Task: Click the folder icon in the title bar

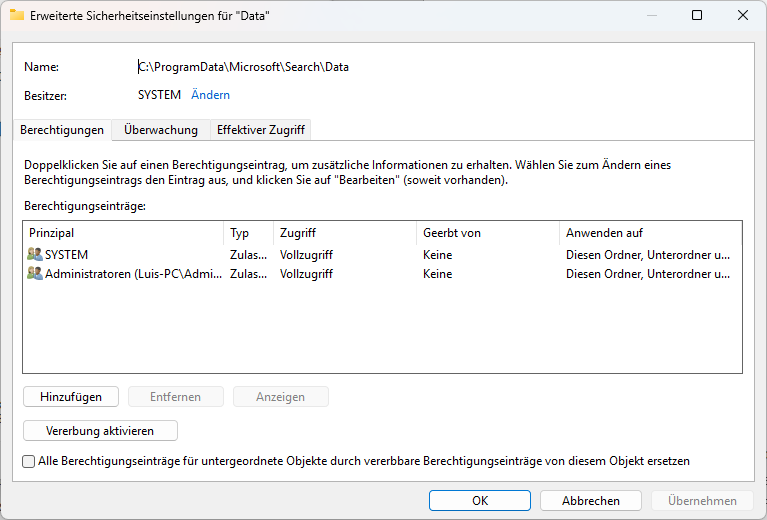Action: click(17, 15)
